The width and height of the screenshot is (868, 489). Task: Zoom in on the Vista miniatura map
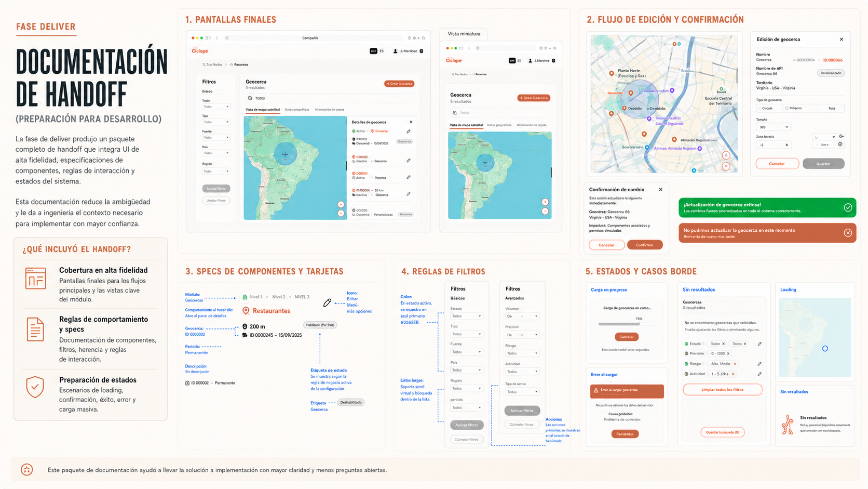coord(545,202)
